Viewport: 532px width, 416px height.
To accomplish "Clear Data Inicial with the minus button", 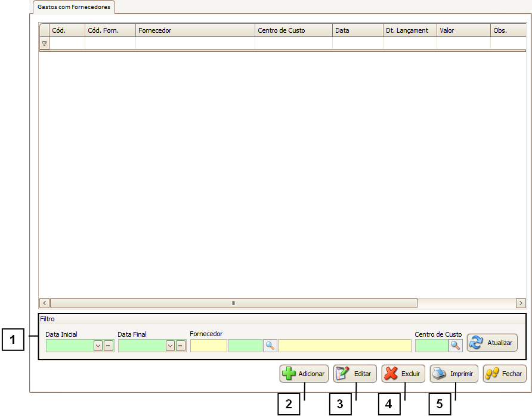I will point(108,346).
